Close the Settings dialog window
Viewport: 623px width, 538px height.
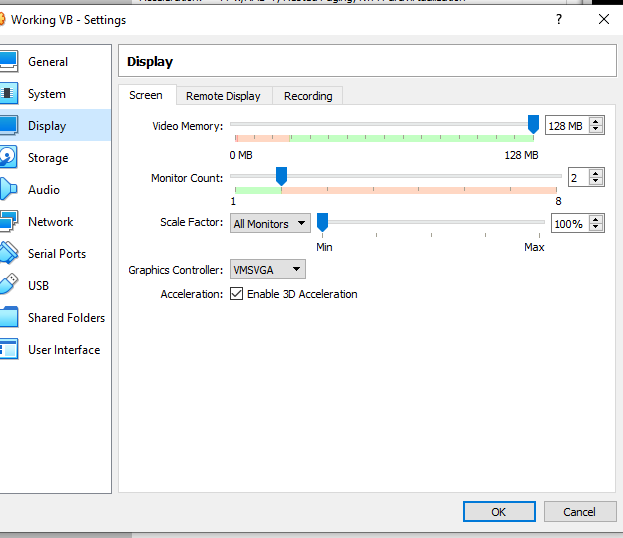pos(604,19)
